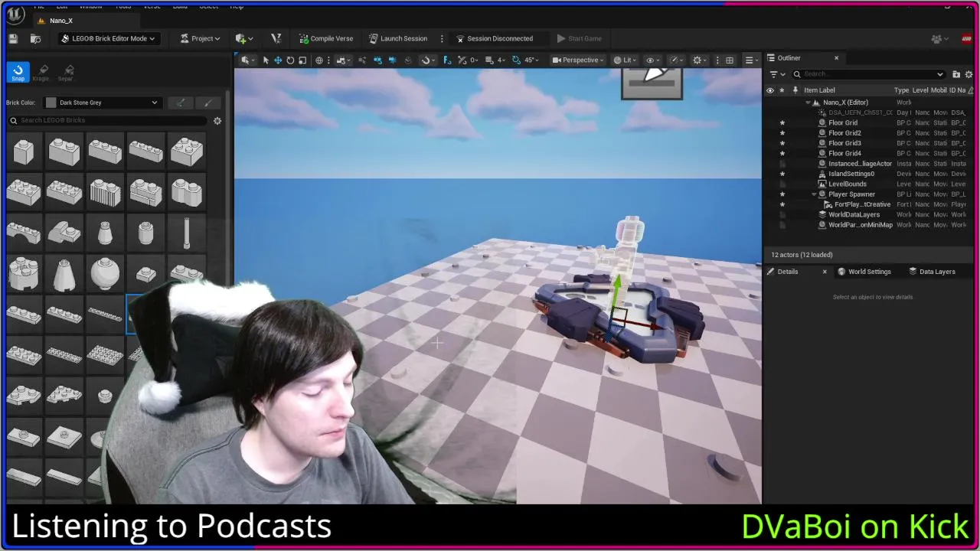Toggle star for Floor Grid2 row
Viewport: 980px width, 551px height.
(782, 133)
